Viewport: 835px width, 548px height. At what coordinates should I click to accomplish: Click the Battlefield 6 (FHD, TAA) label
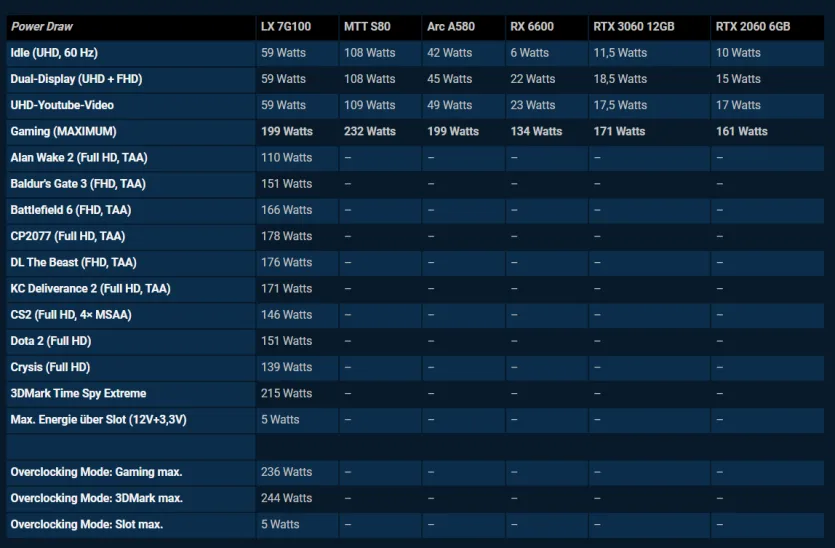(71, 210)
